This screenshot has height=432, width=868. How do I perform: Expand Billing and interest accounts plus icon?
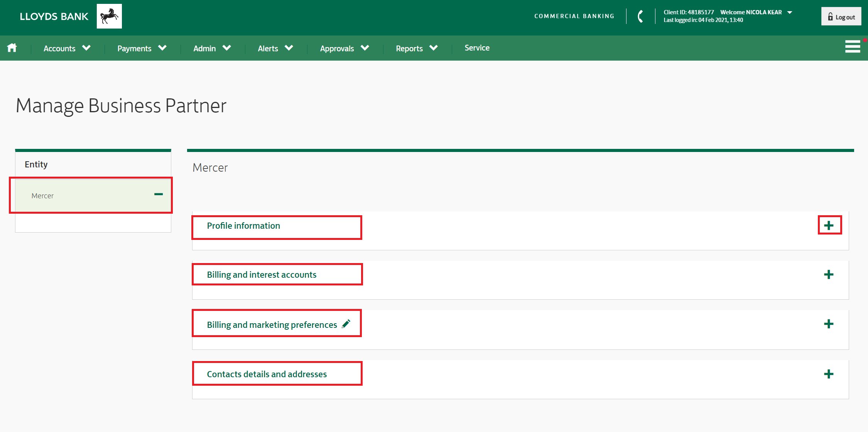pos(829,275)
